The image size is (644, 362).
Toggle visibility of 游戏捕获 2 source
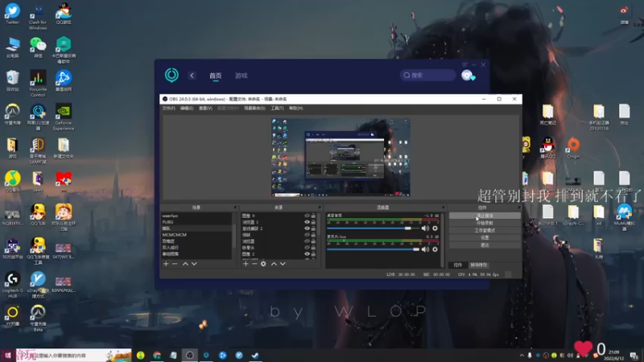pyautogui.click(x=307, y=228)
